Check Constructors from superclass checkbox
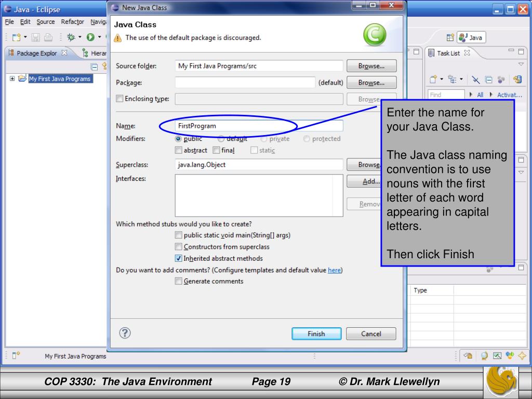Viewport: 532px width, 399px height. click(179, 246)
